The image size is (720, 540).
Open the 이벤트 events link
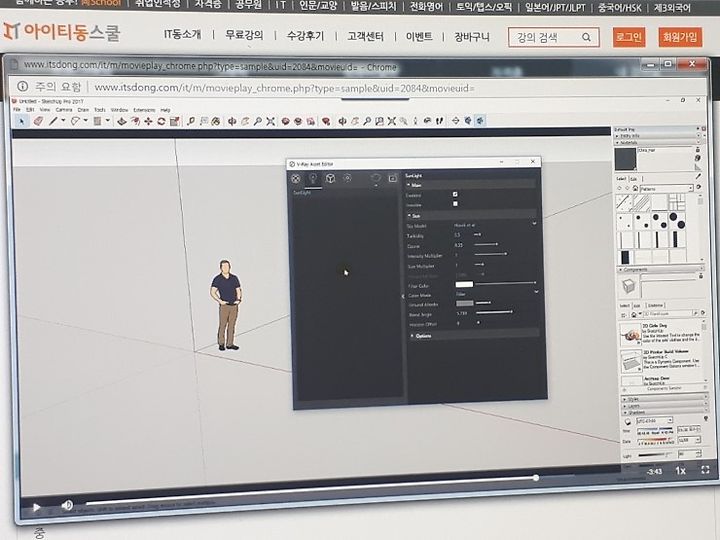[419, 36]
